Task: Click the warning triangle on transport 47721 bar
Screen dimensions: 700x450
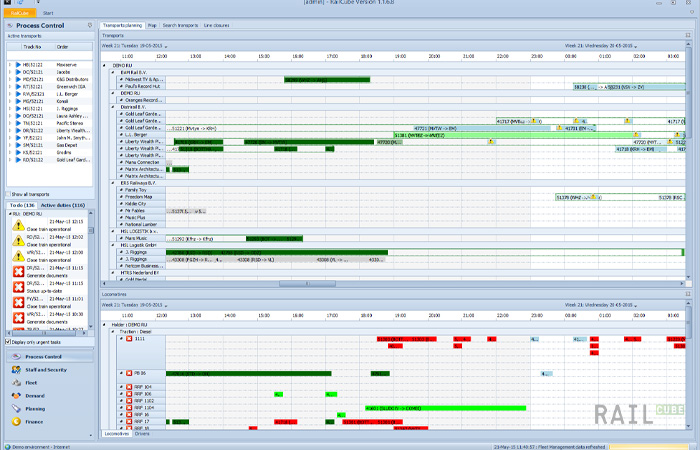Action: (x=559, y=128)
